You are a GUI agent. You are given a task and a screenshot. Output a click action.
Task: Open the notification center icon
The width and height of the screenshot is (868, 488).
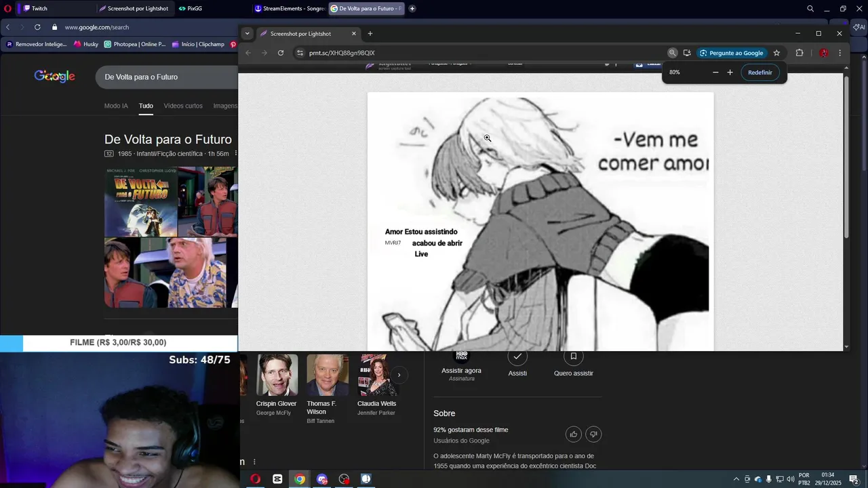pos(854,479)
